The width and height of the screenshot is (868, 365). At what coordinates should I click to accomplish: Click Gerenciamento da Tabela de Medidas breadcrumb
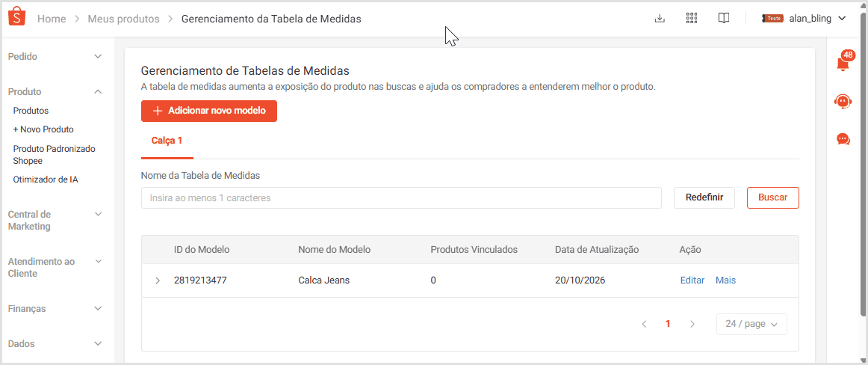click(x=271, y=19)
